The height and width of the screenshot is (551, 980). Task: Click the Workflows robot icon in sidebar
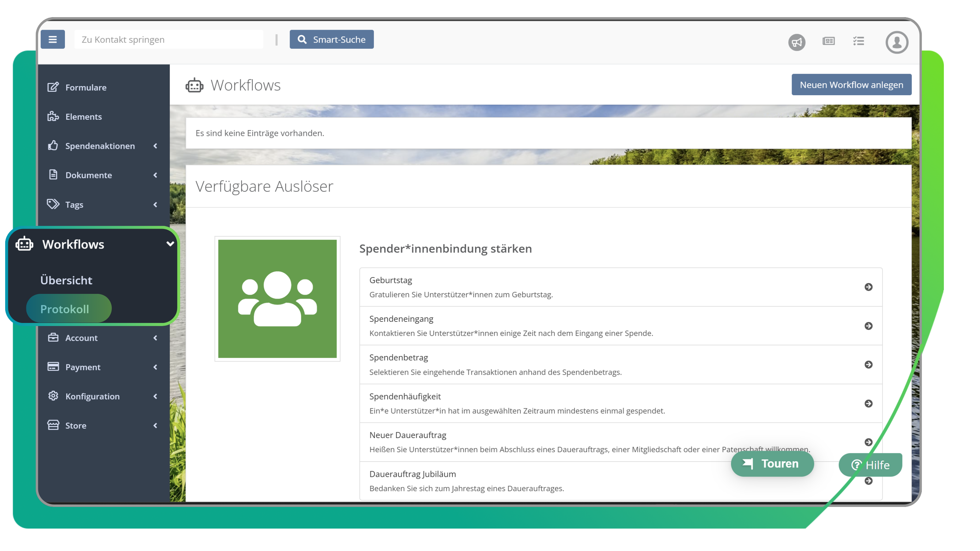24,244
